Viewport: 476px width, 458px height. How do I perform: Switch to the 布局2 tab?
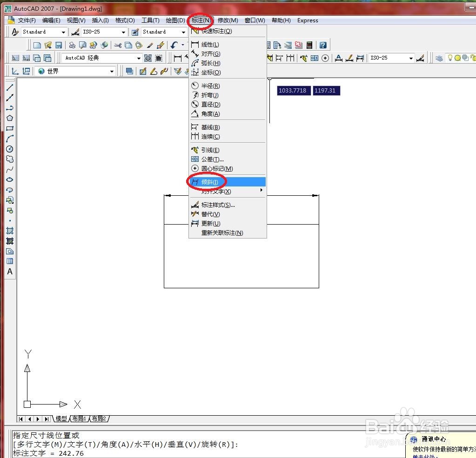coord(99,419)
